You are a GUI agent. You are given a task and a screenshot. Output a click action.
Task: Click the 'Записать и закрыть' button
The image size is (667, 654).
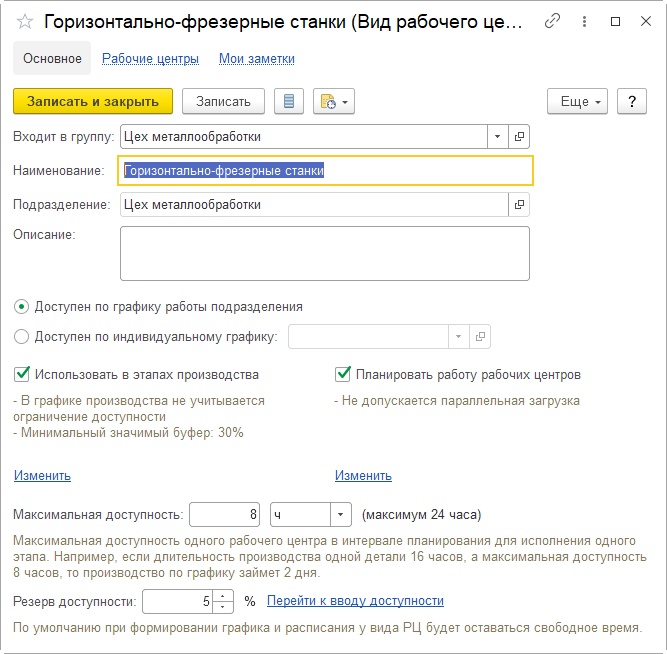93,102
